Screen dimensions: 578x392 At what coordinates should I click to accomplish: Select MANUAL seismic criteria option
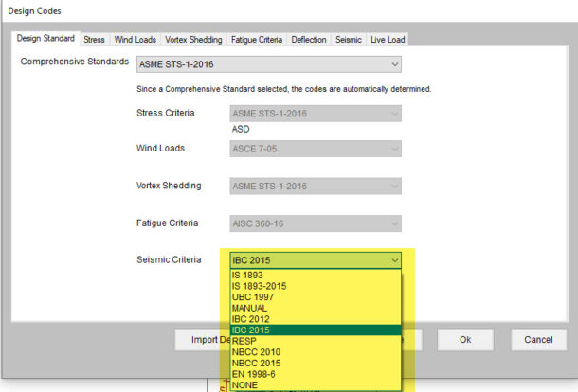249,308
